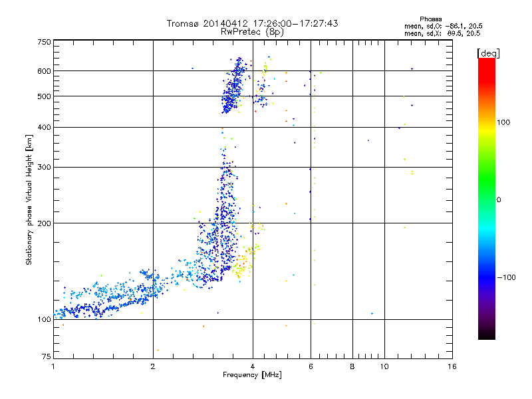Click the y-axis tick label '200'

coord(45,223)
